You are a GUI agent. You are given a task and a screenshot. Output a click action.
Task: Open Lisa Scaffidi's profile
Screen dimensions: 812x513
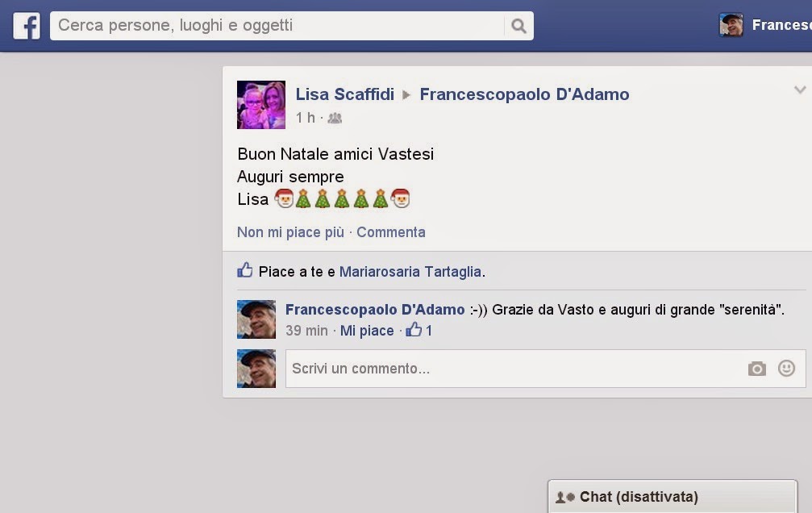[345, 94]
